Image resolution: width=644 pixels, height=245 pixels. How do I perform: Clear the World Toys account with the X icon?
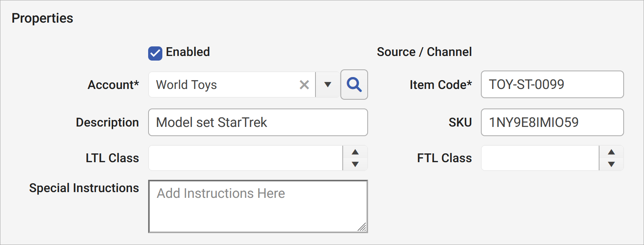coord(304,85)
